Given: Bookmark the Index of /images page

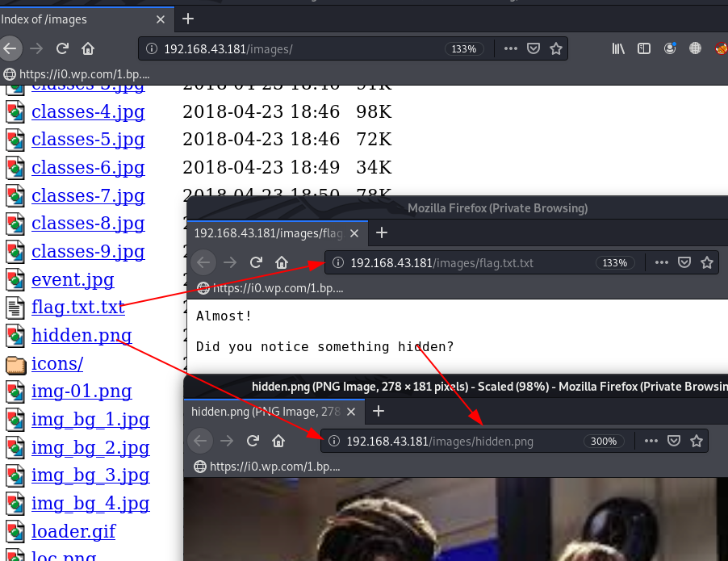Looking at the screenshot, I should pos(556,48).
